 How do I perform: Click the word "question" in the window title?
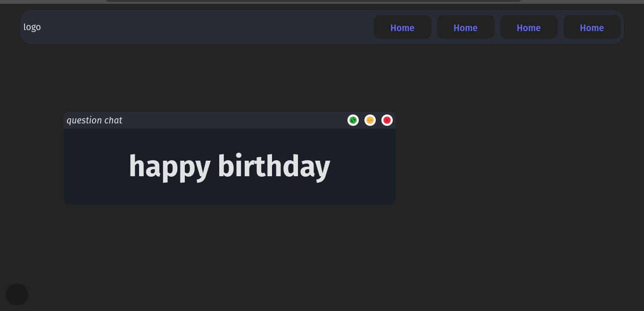click(84, 120)
